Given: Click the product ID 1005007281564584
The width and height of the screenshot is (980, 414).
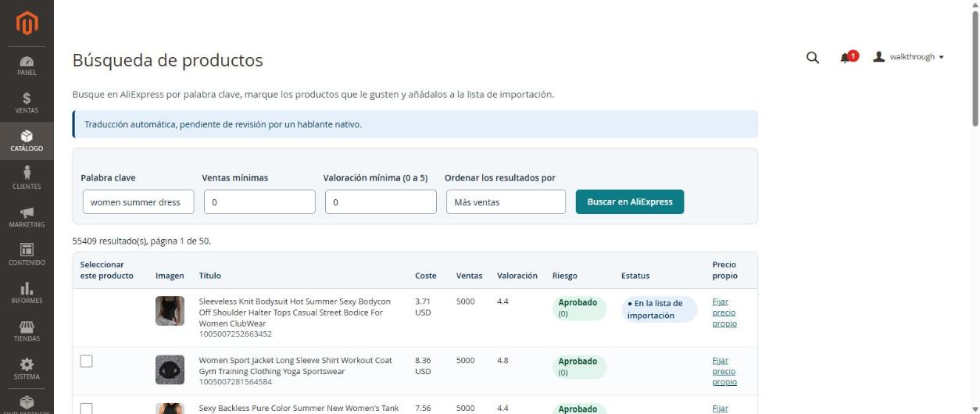Looking at the screenshot, I should click(x=235, y=382).
